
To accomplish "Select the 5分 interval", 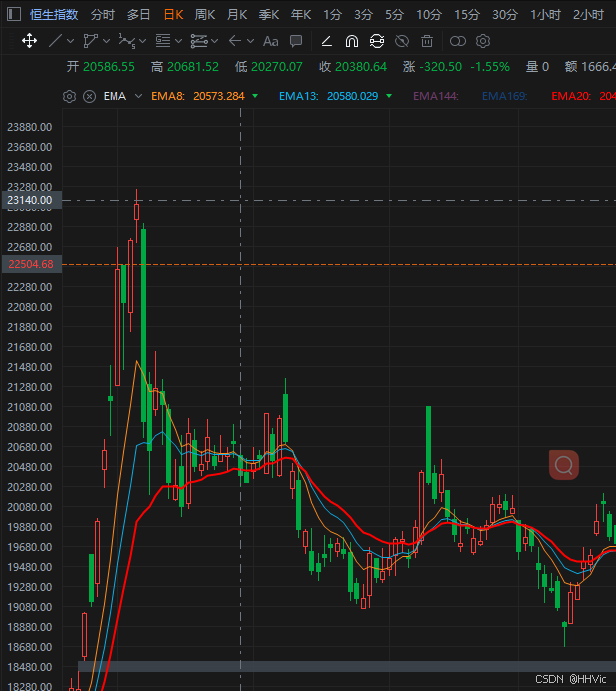I will 394,15.
